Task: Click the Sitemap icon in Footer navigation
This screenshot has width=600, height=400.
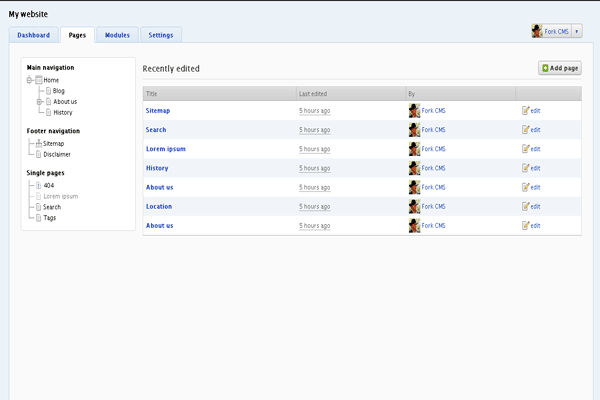Action: tap(38, 143)
